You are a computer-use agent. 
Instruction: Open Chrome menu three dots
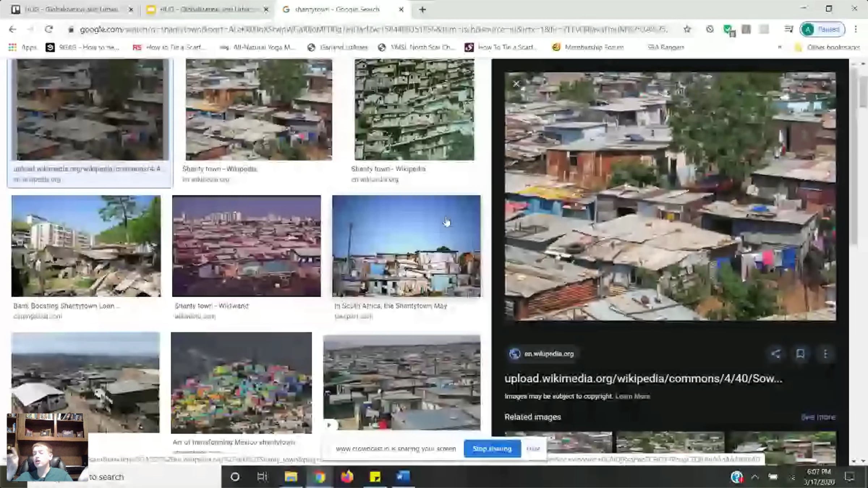(856, 29)
